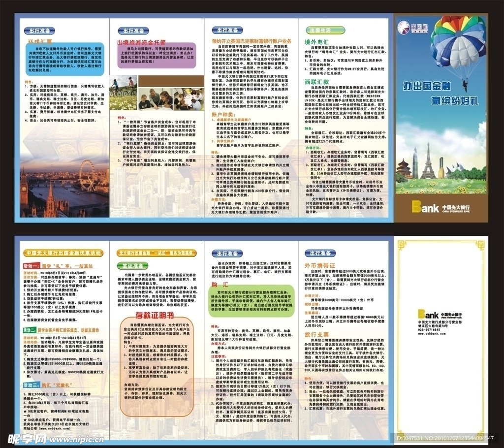This screenshot has height=448, width=504.
Task: Click the "一站式"服务为您提供 banner
Action: (x=157, y=253)
